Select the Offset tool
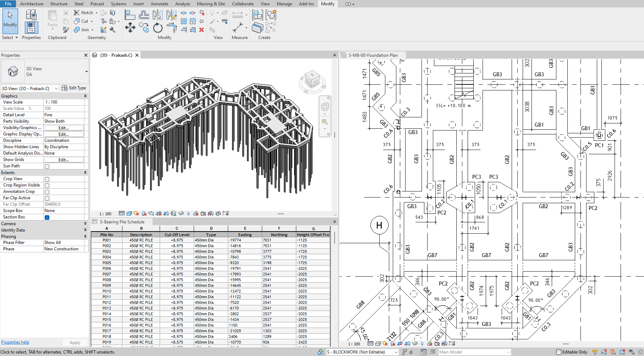644x356 pixels. pos(144,15)
